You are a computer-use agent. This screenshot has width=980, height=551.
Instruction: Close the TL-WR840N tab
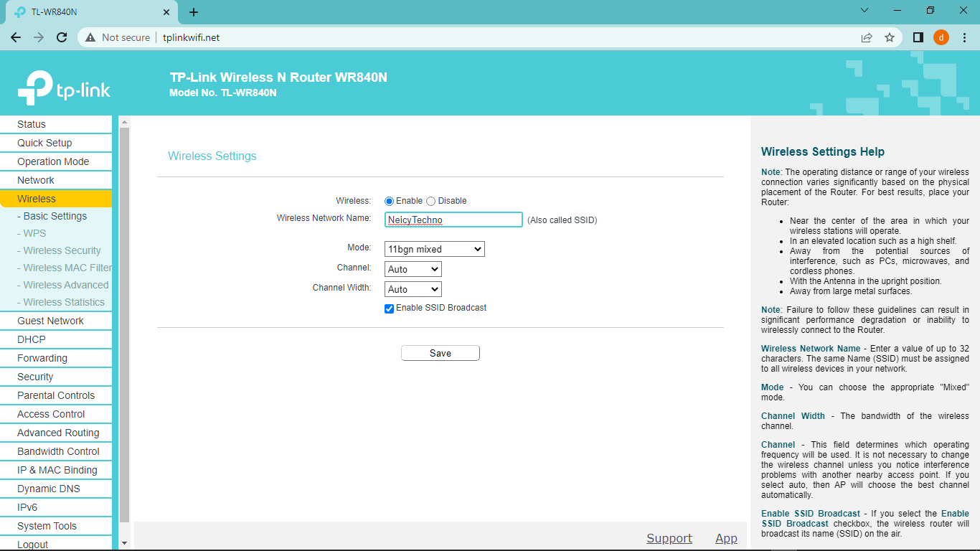[x=166, y=12]
